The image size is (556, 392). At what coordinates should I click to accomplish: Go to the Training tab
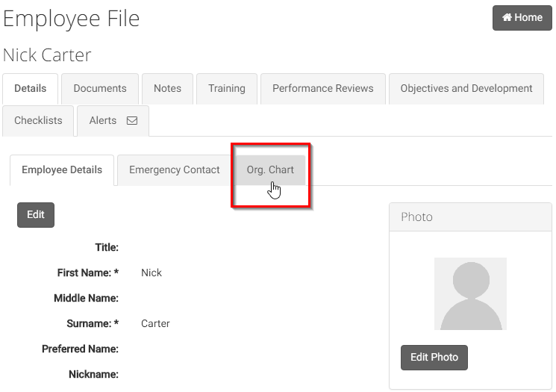coord(227,88)
